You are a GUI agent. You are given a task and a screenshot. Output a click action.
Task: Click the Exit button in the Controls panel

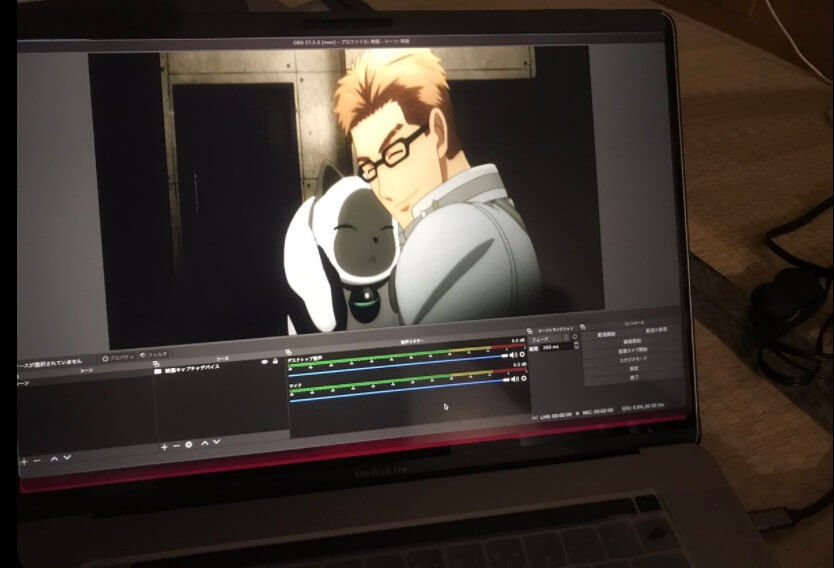(x=634, y=378)
